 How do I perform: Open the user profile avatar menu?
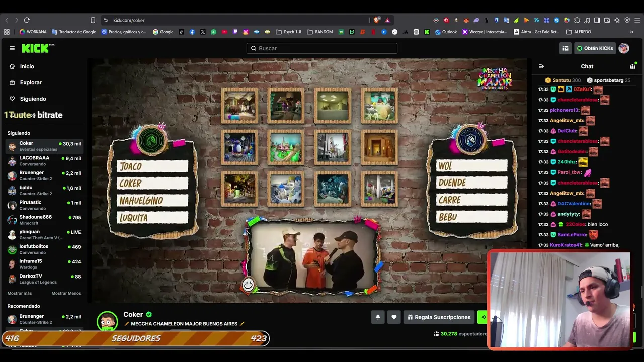click(624, 48)
